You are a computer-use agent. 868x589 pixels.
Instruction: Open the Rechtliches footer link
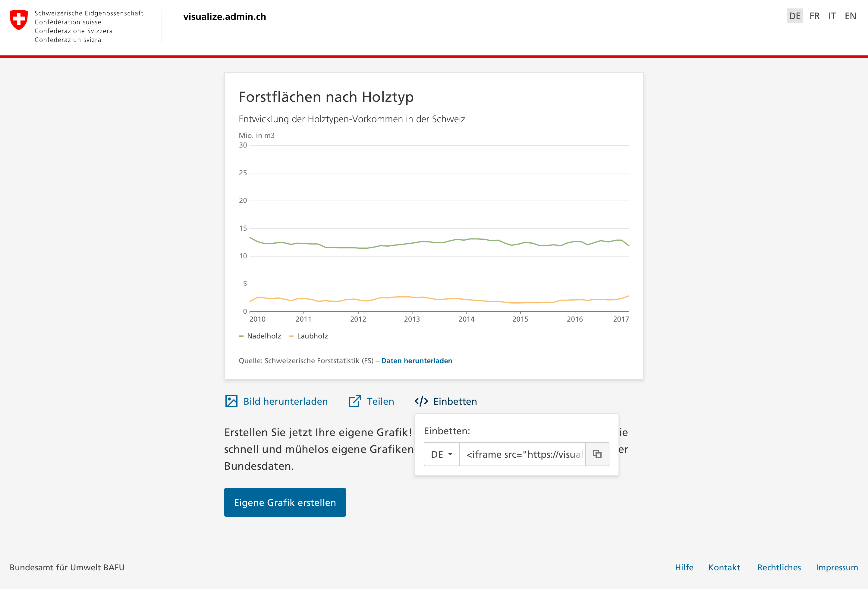click(x=779, y=567)
